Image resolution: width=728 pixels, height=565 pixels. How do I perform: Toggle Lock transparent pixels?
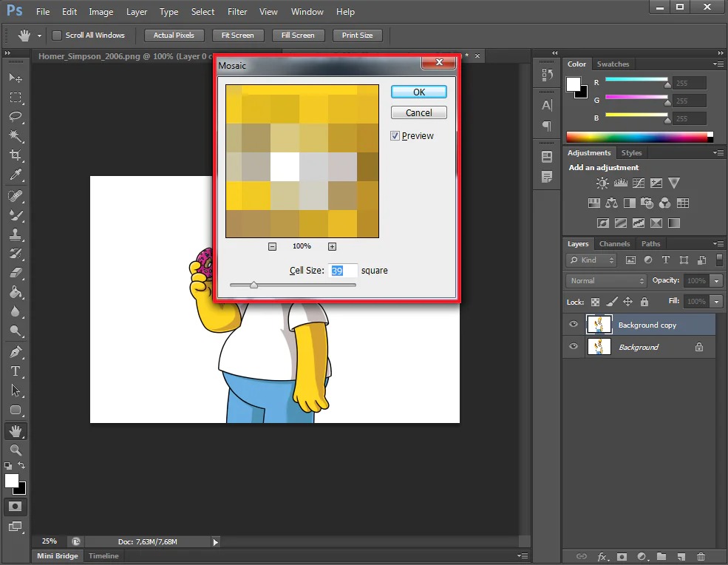tap(595, 302)
